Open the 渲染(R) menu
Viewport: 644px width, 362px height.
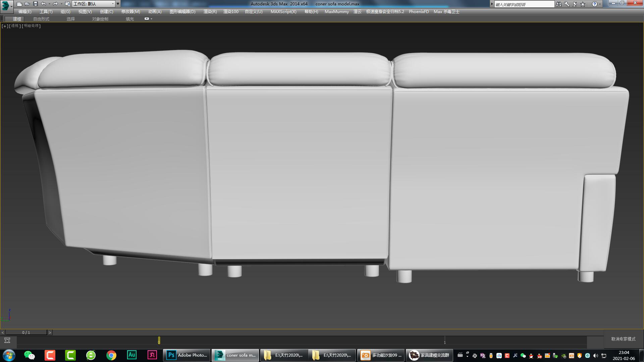210,11
